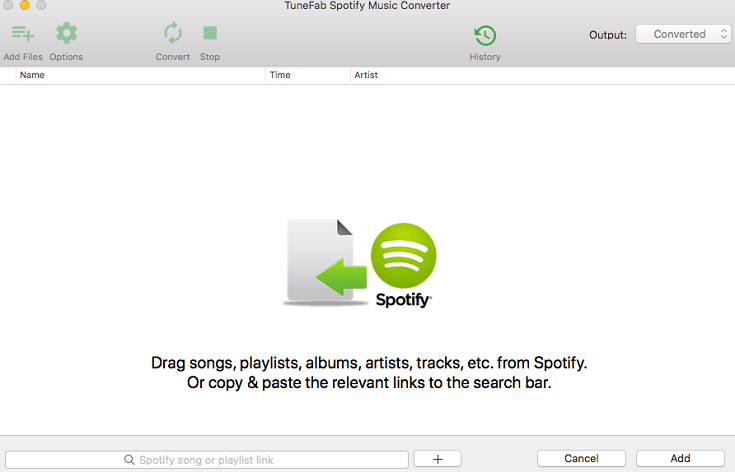Click the Add Files toolbar icon
Viewport: 735px width, 472px height.
(22, 34)
